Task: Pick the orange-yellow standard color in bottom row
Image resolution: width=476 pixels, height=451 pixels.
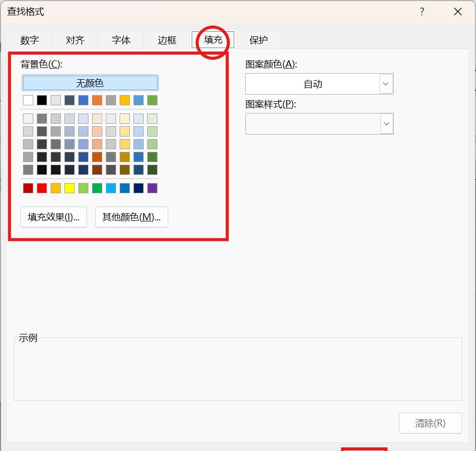Action: click(x=56, y=188)
